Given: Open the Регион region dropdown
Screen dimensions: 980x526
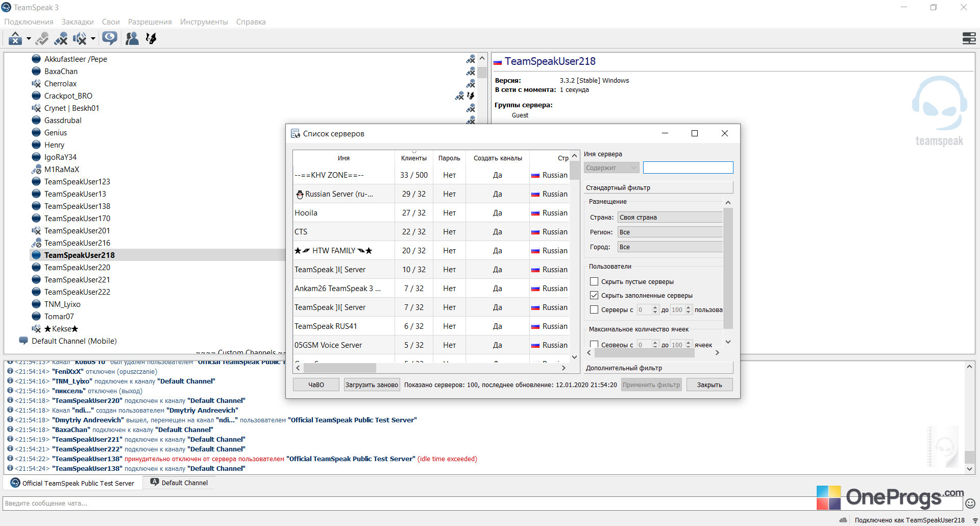Looking at the screenshot, I should pyautogui.click(x=670, y=232).
